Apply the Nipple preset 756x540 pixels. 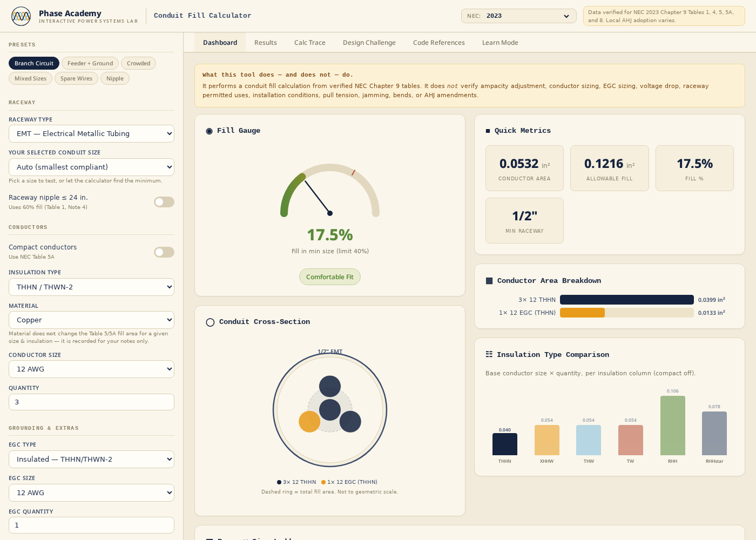pyautogui.click(x=115, y=78)
